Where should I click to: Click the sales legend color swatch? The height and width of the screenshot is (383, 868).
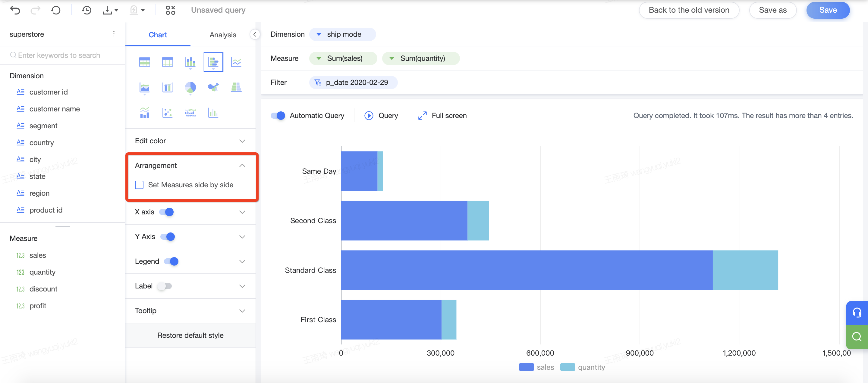point(526,367)
